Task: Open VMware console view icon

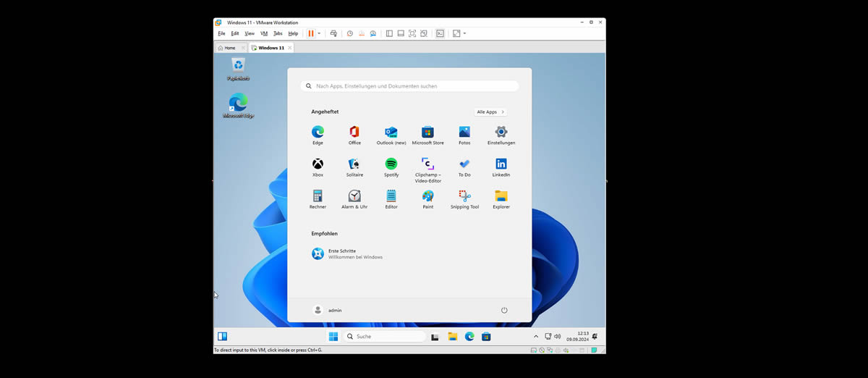Action: pos(440,33)
